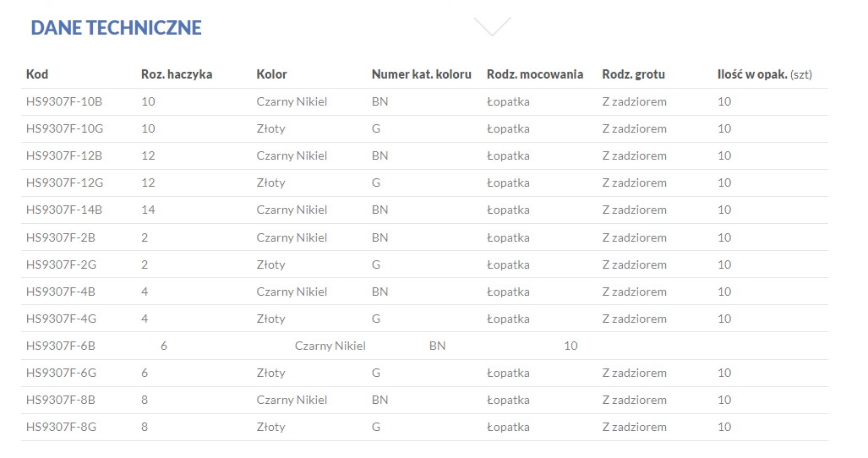Viewport: 868px width, 458px height.
Task: Select the Kolor column header
Action: (x=272, y=74)
